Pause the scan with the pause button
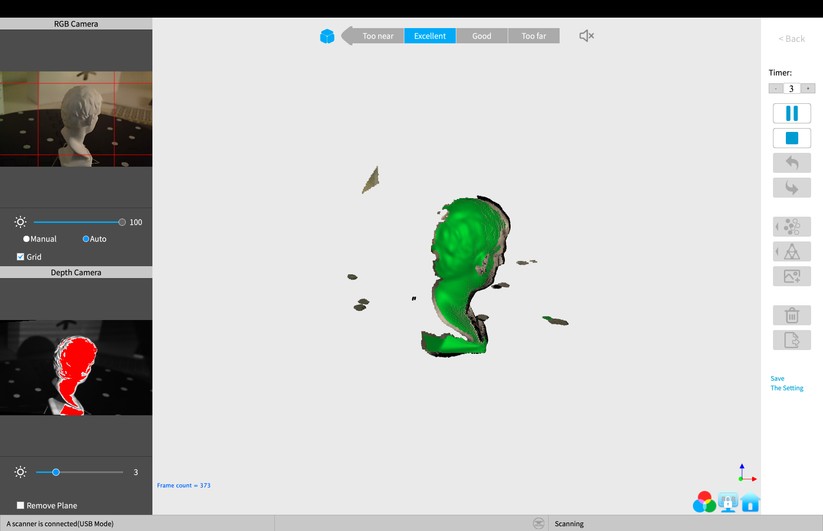Viewport: 823px width, 531px height. pos(791,113)
